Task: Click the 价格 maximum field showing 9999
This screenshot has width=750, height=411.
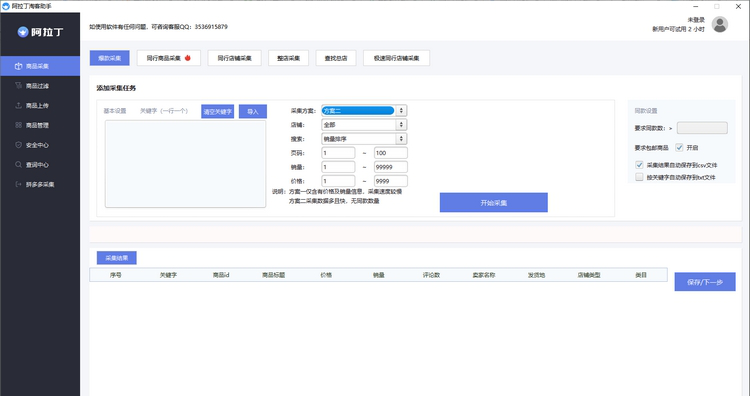Action: (x=391, y=181)
